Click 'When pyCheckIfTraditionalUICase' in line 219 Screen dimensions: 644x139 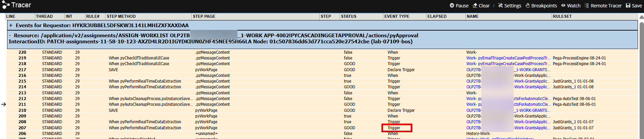139,58
